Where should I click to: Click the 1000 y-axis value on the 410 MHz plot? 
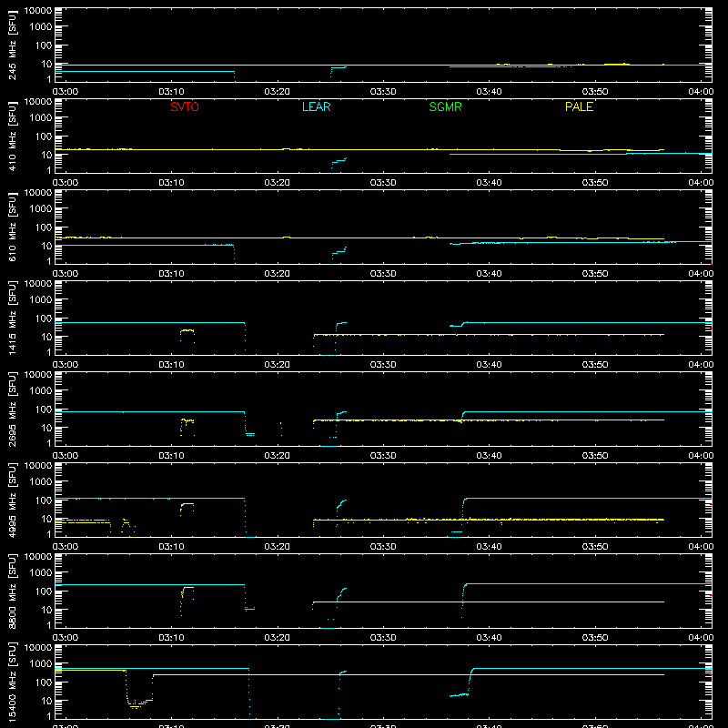(41, 118)
